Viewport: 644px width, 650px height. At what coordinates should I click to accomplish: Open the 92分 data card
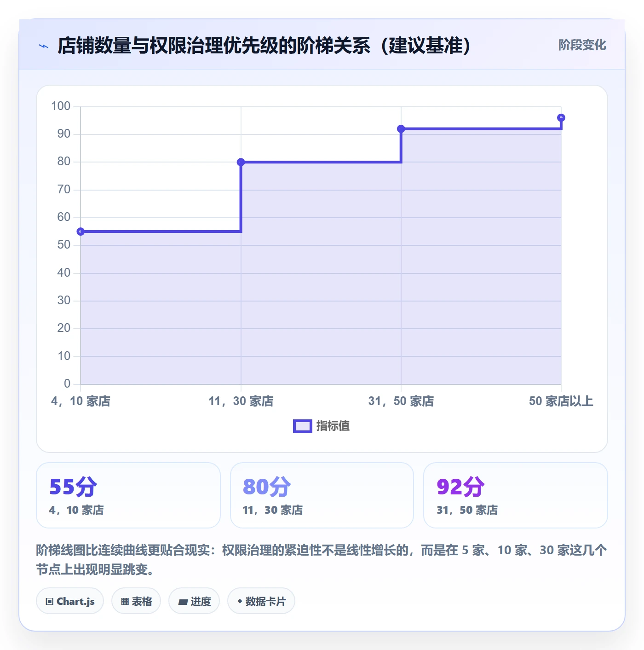[515, 495]
